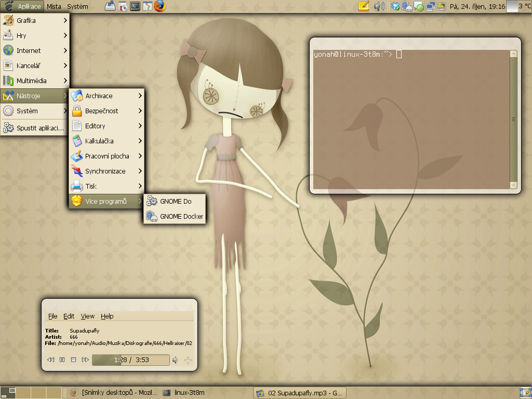Click the bottom-right panel notes icon
The height and width of the screenshot is (399, 532).
(x=526, y=393)
